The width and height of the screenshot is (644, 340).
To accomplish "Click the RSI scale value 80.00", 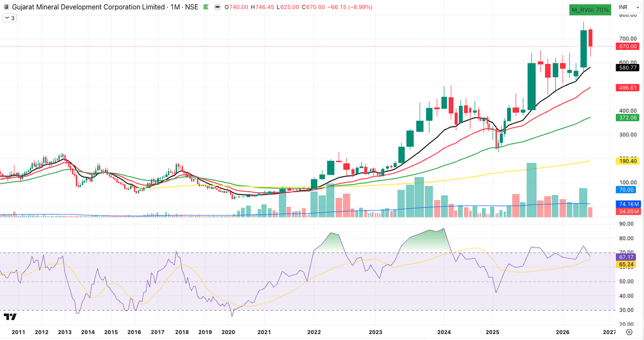I will pos(626,238).
